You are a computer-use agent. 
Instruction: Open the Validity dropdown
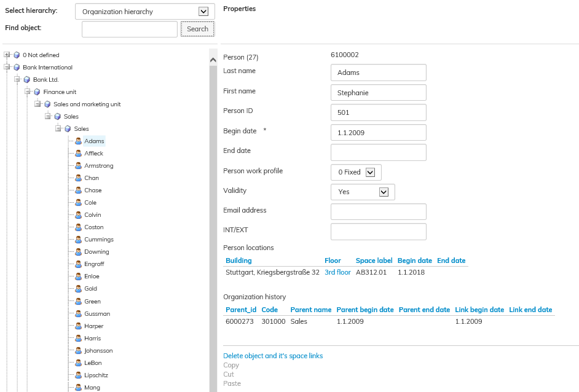click(x=384, y=192)
